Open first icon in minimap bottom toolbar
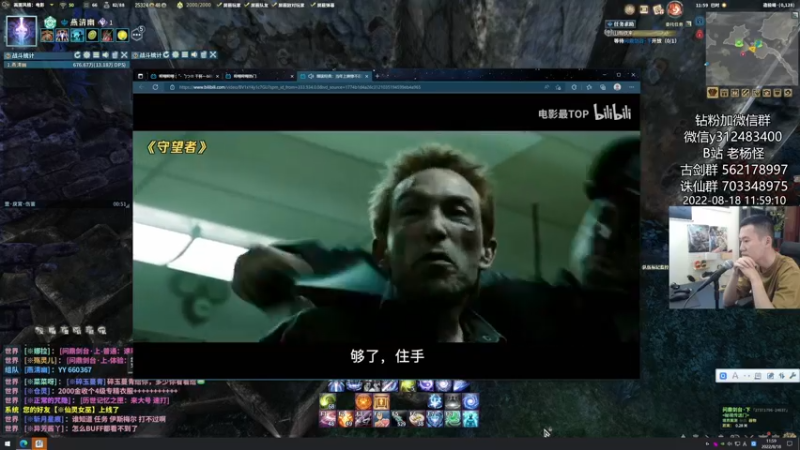The image size is (800, 450). (712, 92)
